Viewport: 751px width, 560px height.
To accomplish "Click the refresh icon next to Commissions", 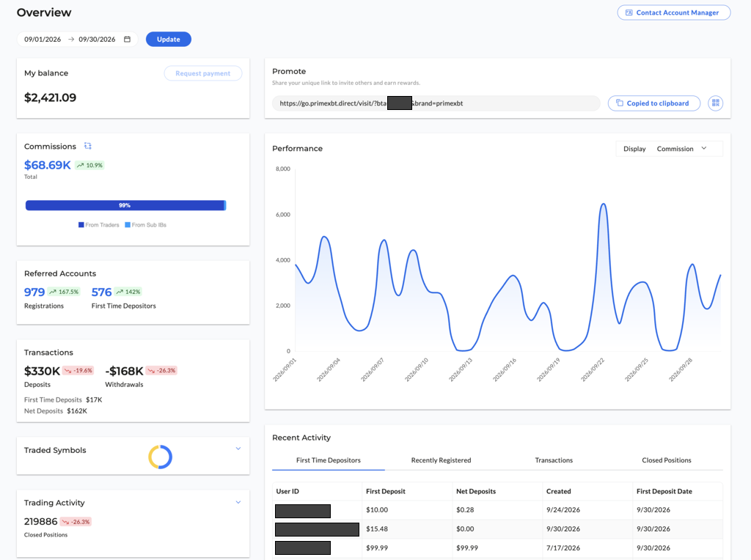I will (88, 146).
